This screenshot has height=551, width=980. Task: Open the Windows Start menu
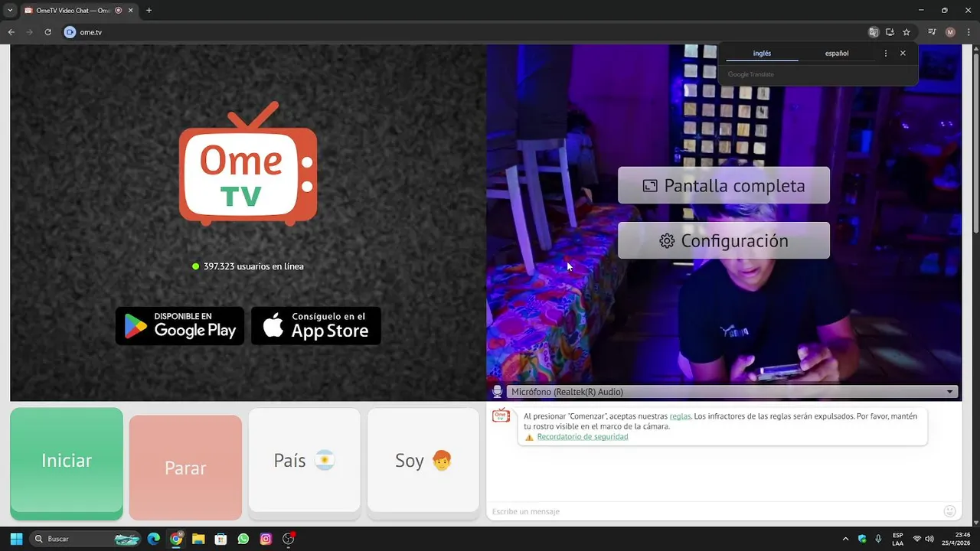[16, 539]
